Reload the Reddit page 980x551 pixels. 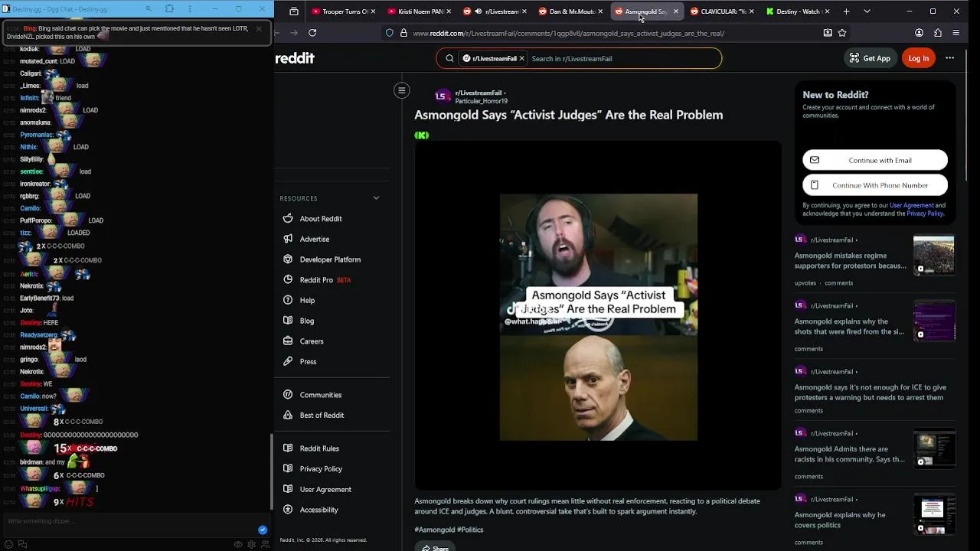(x=312, y=33)
